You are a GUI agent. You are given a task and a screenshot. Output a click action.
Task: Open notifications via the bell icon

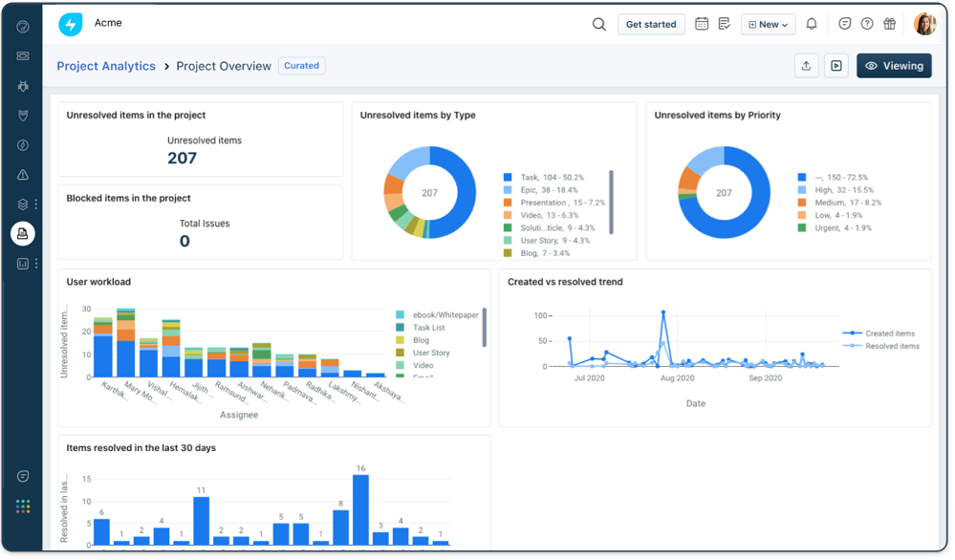pyautogui.click(x=811, y=24)
